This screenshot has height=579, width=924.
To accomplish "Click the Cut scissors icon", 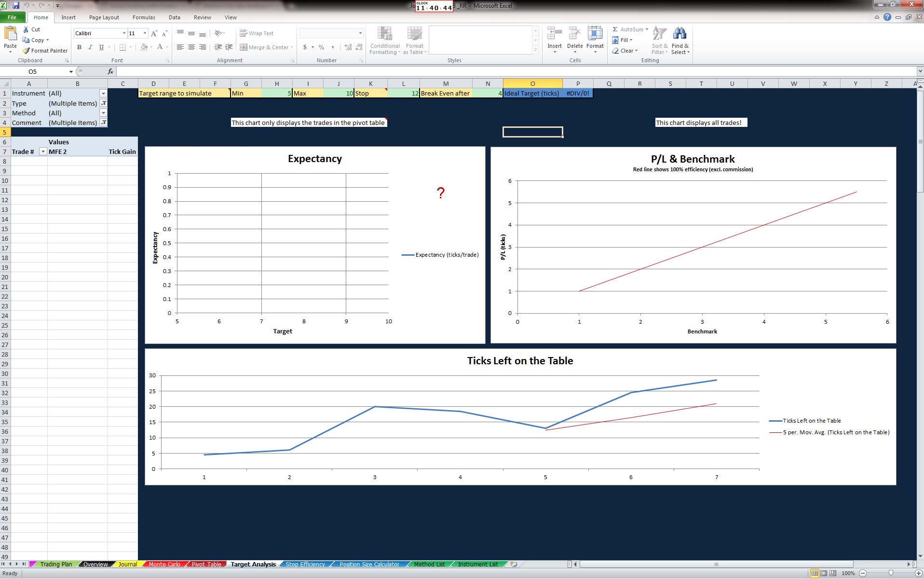I will [26, 29].
